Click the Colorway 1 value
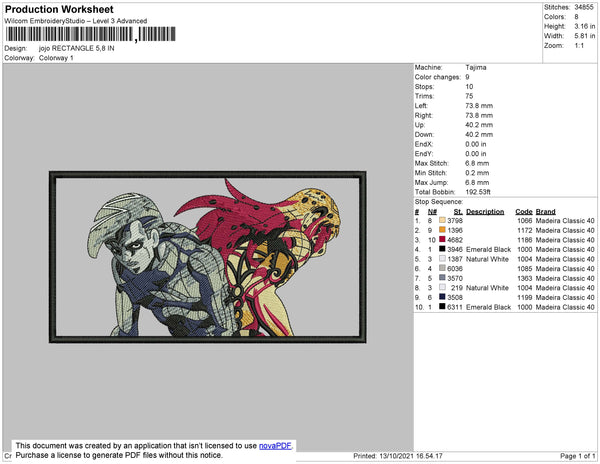Image resolution: width=600 pixels, height=464 pixels. 56,58
